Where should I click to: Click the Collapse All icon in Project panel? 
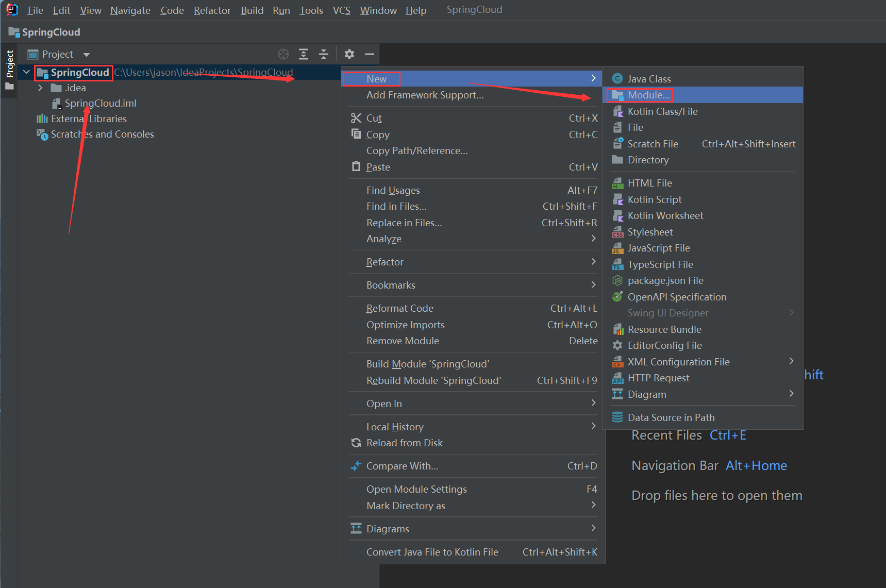324,54
